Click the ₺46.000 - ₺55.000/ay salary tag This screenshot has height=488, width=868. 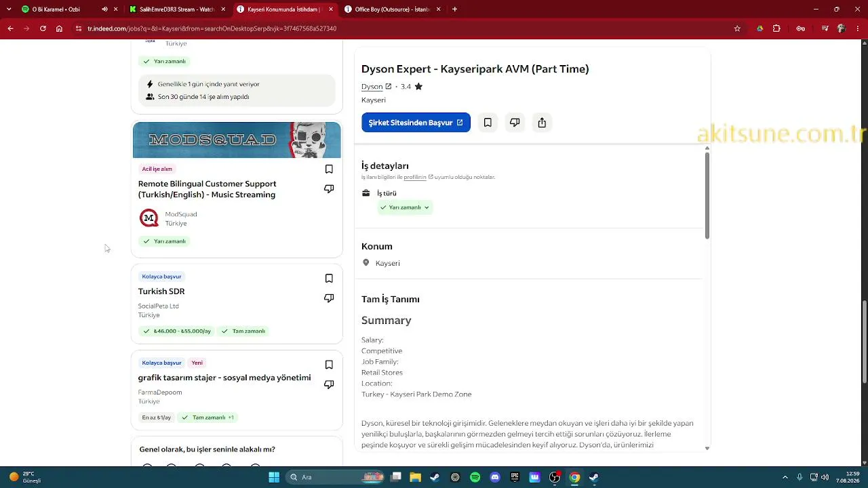pos(176,331)
